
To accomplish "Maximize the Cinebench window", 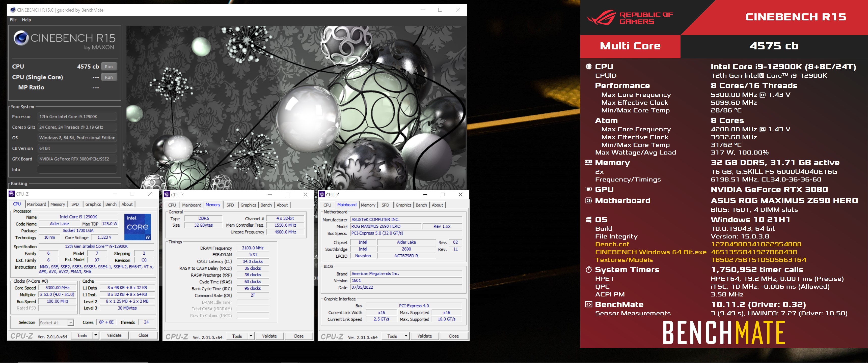I will pos(440,10).
